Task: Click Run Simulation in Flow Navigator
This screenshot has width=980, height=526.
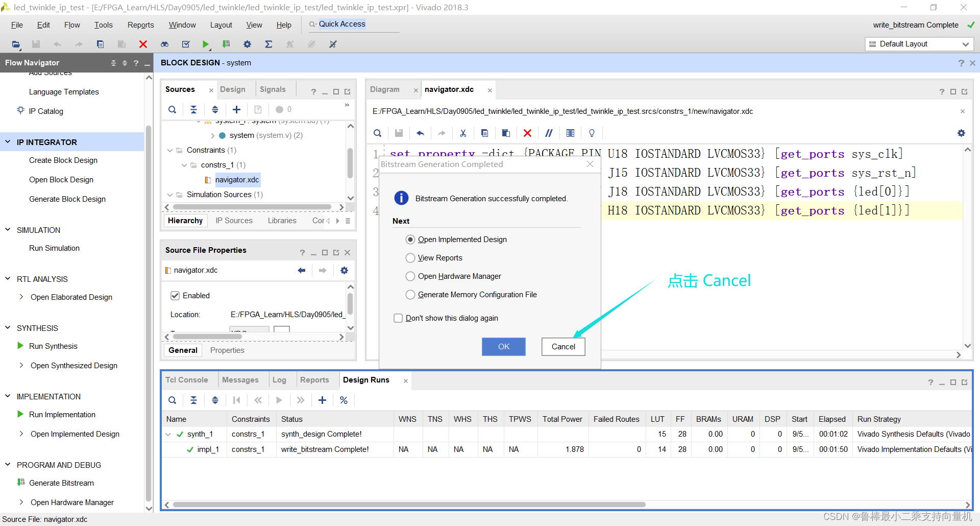Action: tap(54, 248)
